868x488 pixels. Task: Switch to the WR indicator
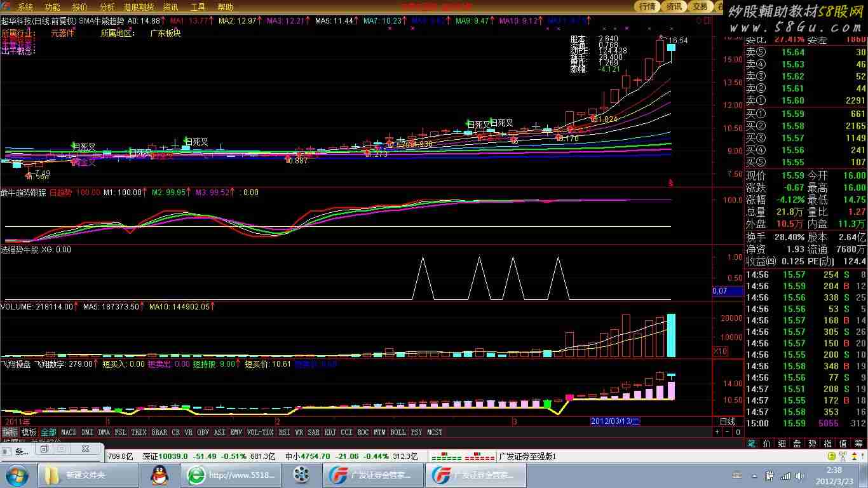pyautogui.click(x=299, y=432)
